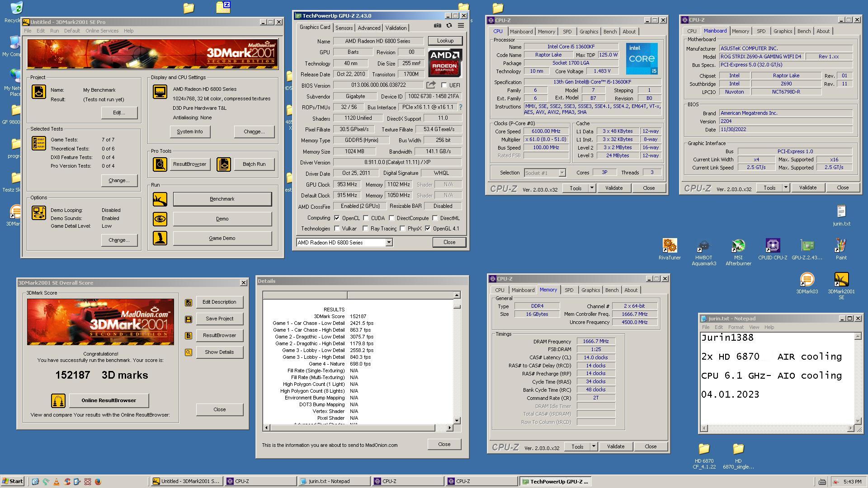Open GPU selection dropdown in GPU-Z
Viewport: 868px width, 488px height.
click(x=389, y=243)
